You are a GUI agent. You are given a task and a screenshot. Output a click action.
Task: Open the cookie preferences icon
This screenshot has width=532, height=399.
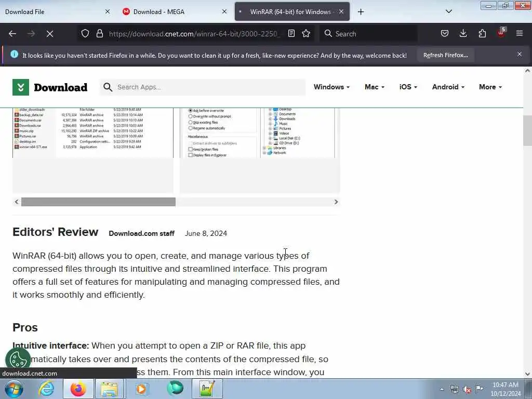pos(18,360)
